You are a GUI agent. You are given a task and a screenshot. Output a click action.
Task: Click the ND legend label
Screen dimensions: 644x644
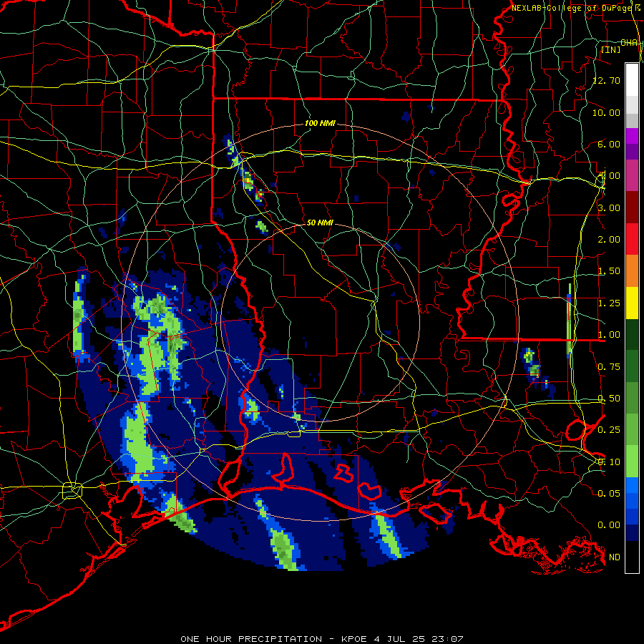(x=615, y=557)
